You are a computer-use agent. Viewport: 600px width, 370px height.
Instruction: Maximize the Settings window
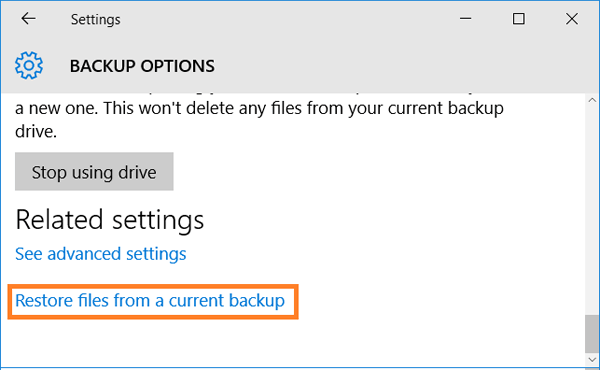(x=518, y=18)
